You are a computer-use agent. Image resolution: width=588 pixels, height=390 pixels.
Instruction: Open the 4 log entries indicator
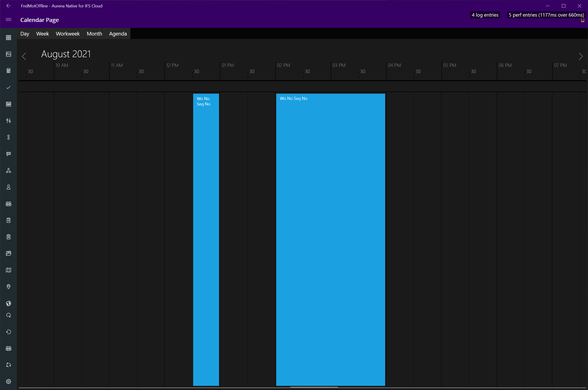485,15
